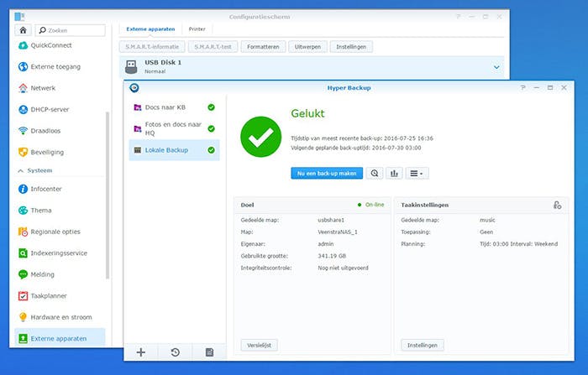Click the Tijd: 03:00 Interval: Weekend value
588x375 pixels.
pyautogui.click(x=518, y=244)
